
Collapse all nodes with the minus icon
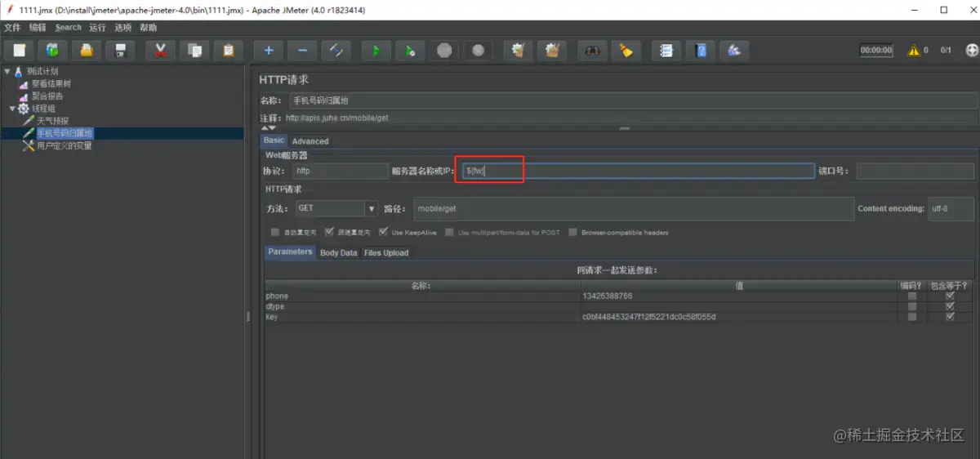302,51
